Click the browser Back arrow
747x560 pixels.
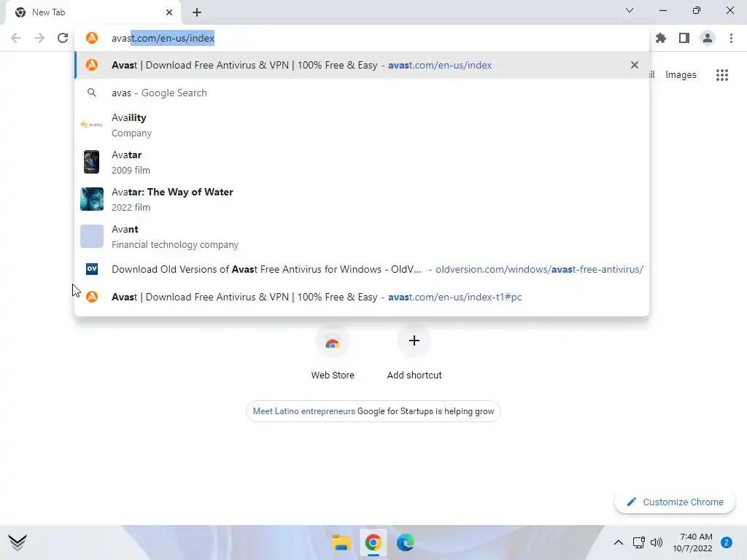[x=16, y=38]
